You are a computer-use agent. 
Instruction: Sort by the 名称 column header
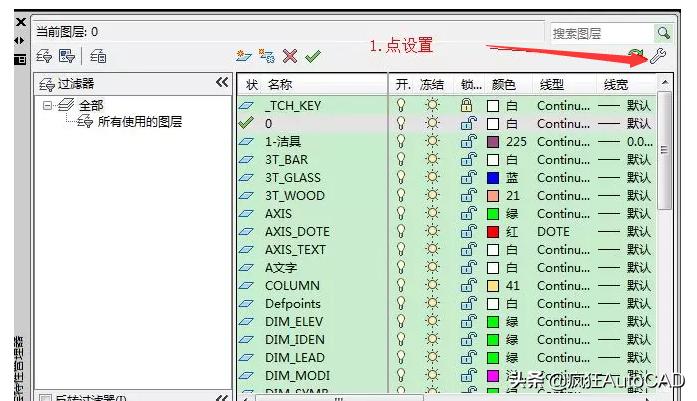[x=280, y=84]
